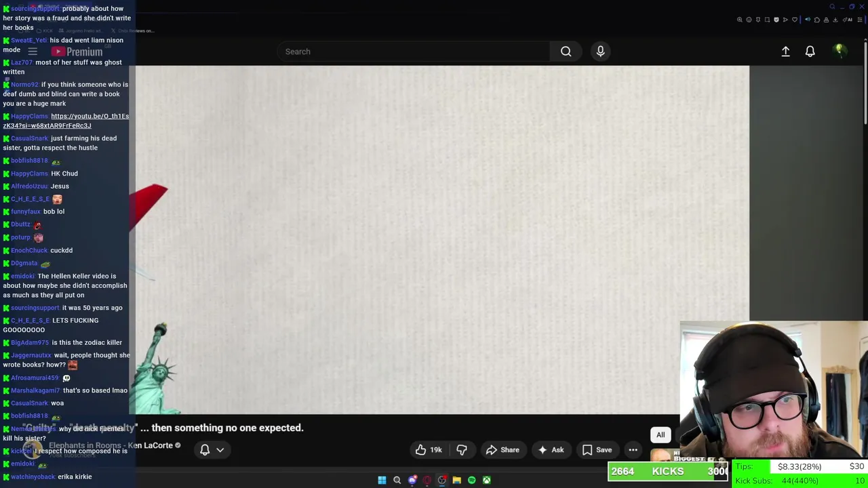Click chat username sourcingsupport near 50 years ago

(x=35, y=308)
